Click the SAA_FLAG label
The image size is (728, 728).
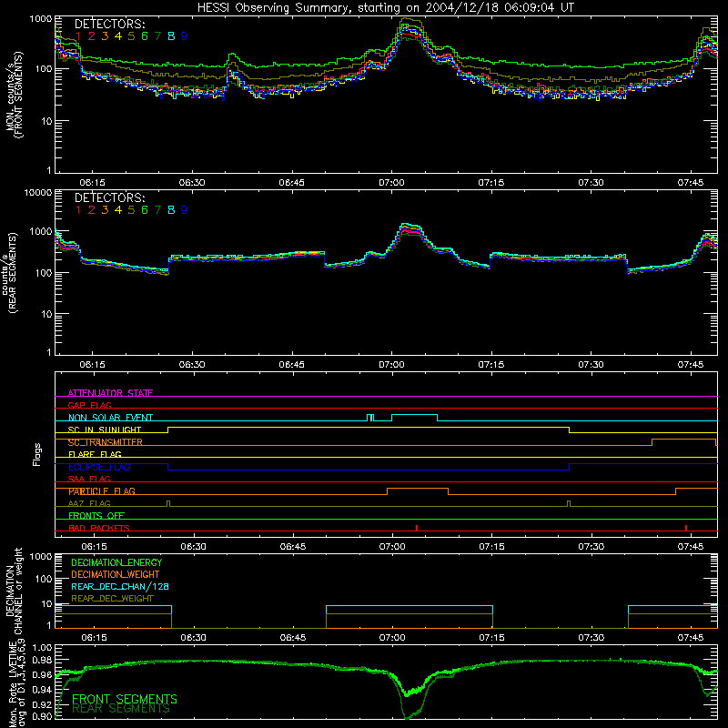point(89,479)
